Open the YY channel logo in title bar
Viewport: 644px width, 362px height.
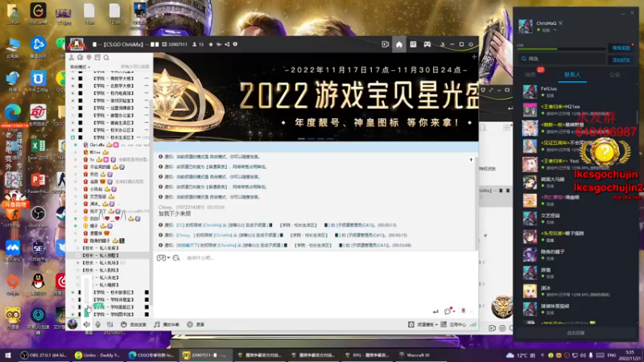(x=77, y=44)
